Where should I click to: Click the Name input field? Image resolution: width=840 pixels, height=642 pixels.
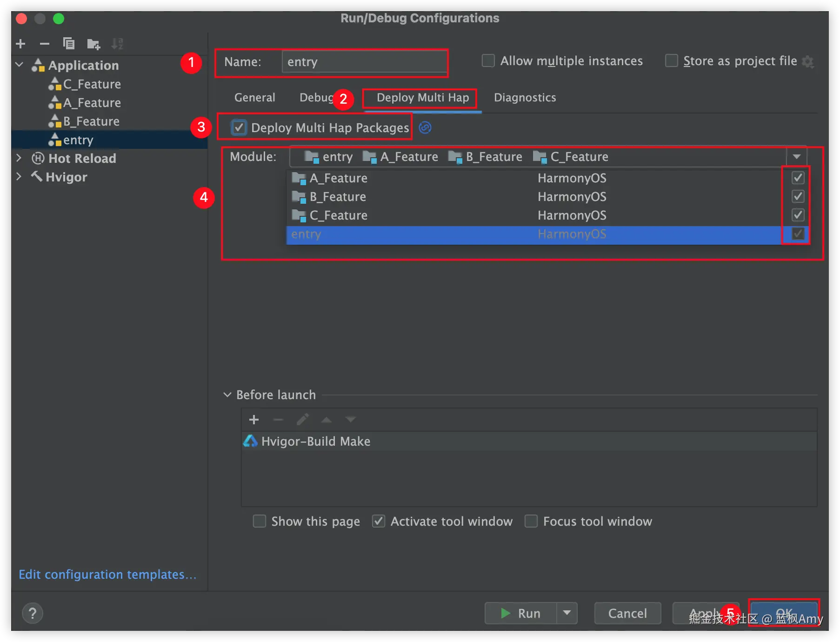tap(364, 61)
